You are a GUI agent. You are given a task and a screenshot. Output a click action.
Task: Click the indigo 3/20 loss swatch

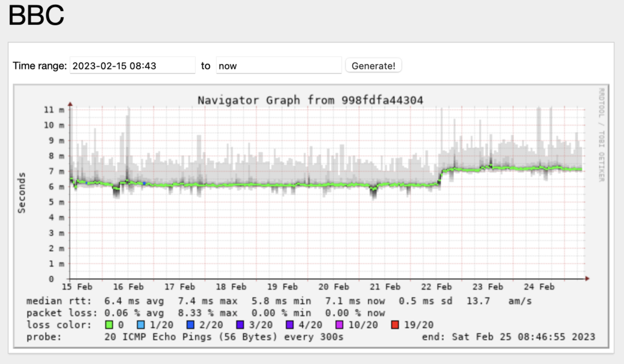pyautogui.click(x=240, y=324)
